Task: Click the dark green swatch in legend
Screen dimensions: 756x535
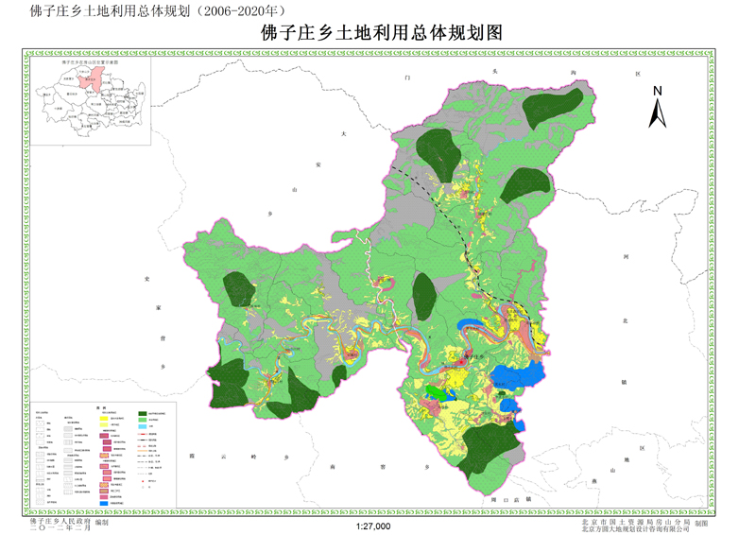Action: (x=144, y=414)
